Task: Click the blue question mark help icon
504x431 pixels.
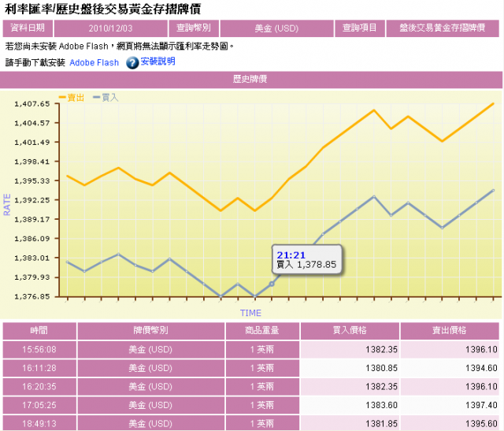Action: (132, 63)
